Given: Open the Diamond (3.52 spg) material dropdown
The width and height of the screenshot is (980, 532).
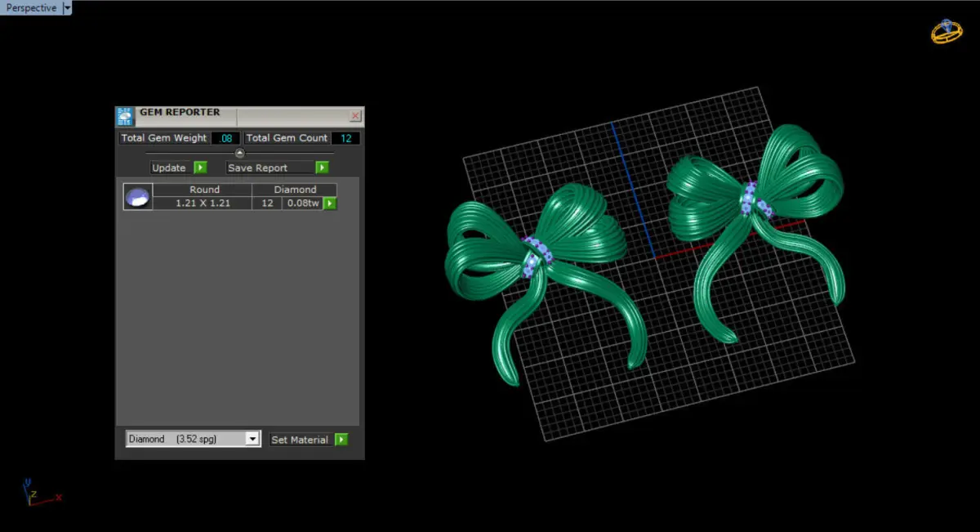Looking at the screenshot, I should [x=193, y=439].
